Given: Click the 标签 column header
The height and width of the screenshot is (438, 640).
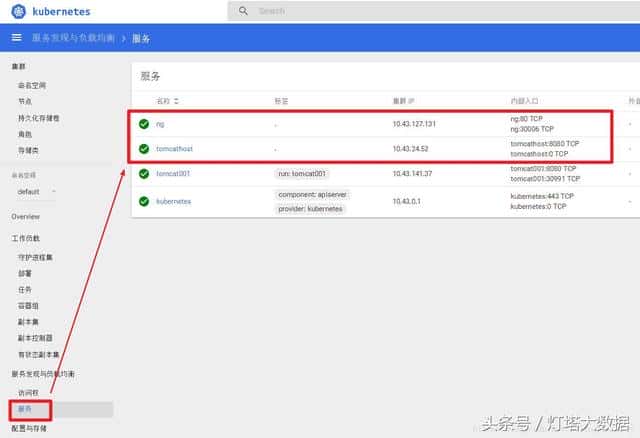Looking at the screenshot, I should point(281,101).
